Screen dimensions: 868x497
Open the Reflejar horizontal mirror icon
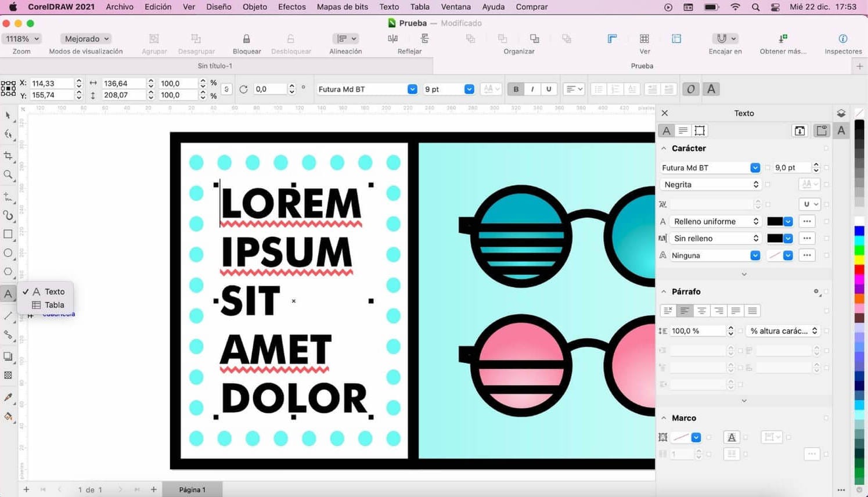392,38
